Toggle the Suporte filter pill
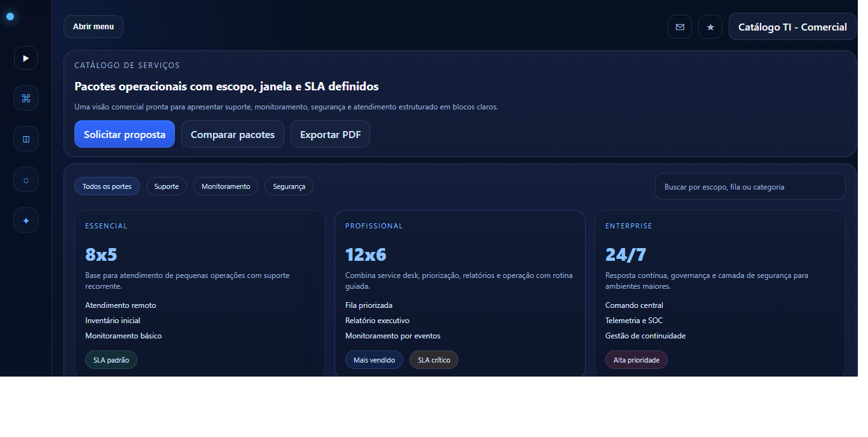This screenshot has height=437, width=868. coord(166,186)
